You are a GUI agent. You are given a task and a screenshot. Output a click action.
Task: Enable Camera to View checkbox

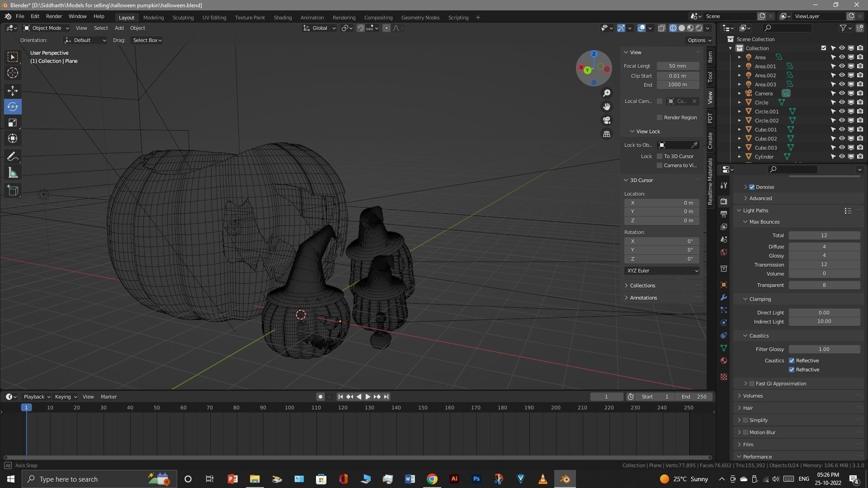[660, 165]
